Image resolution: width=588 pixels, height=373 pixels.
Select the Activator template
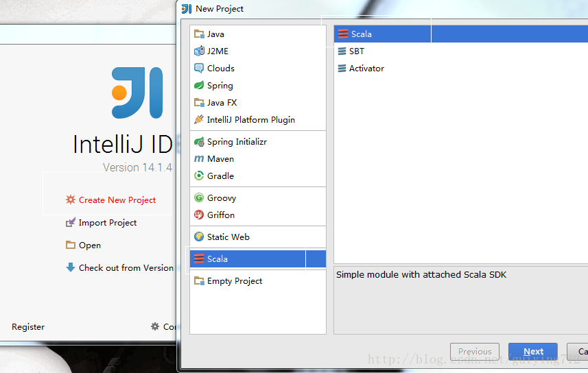(461, 69)
